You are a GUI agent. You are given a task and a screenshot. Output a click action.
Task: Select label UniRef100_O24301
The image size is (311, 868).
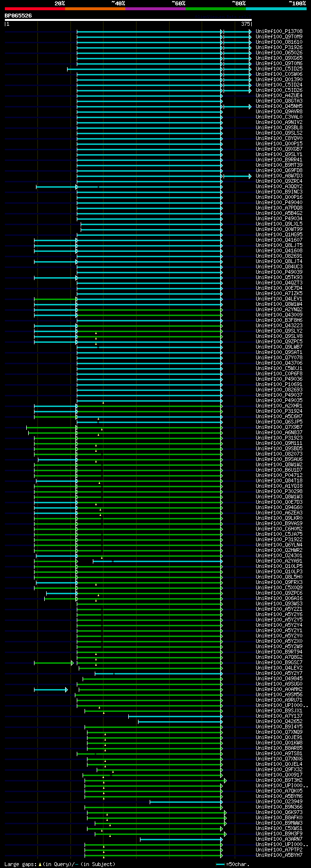pyautogui.click(x=279, y=556)
